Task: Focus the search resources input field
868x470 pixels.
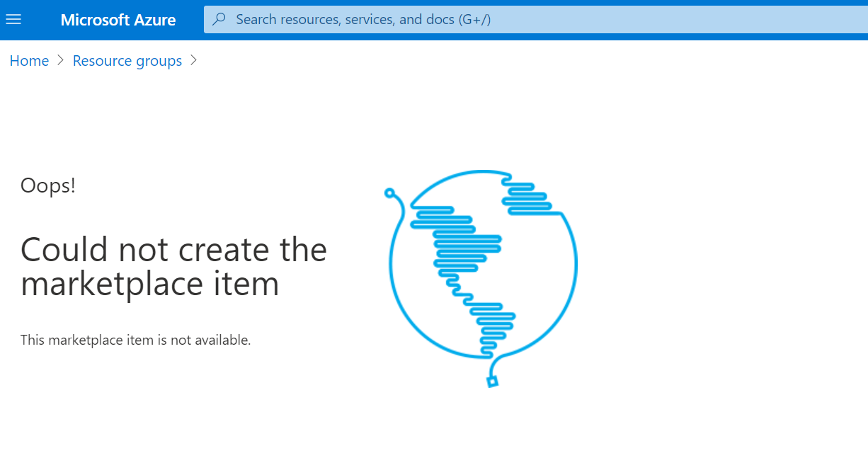Action: point(536,19)
